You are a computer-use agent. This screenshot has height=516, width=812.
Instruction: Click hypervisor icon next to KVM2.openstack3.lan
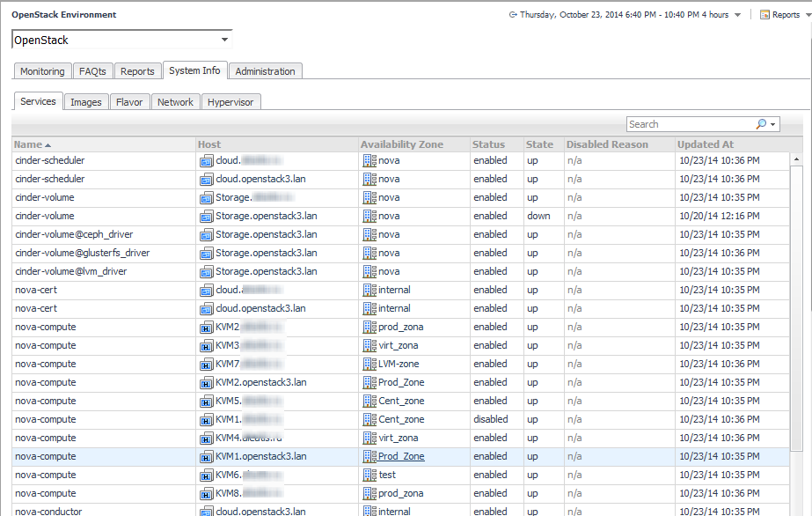tap(206, 383)
